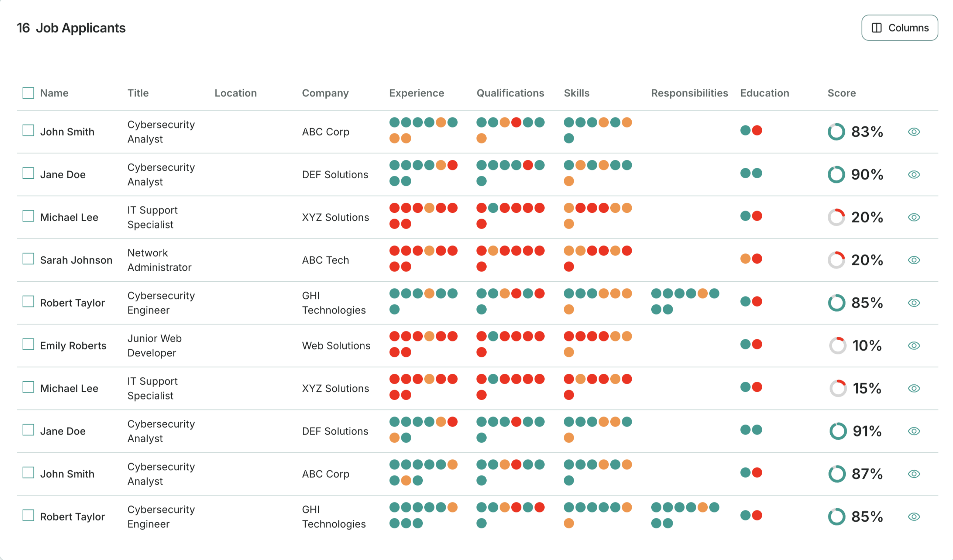Tick checkbox for Michael Lee 15% row

pos(28,387)
